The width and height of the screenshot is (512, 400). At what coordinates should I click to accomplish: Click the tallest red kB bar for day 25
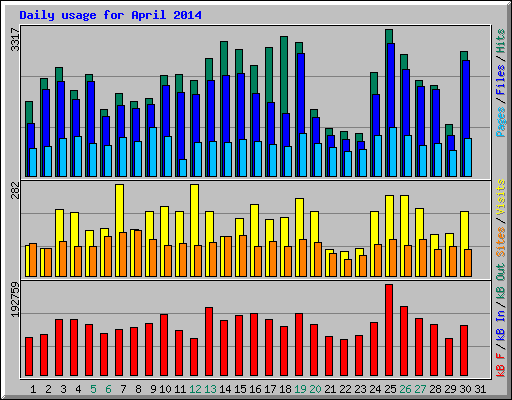point(389,330)
